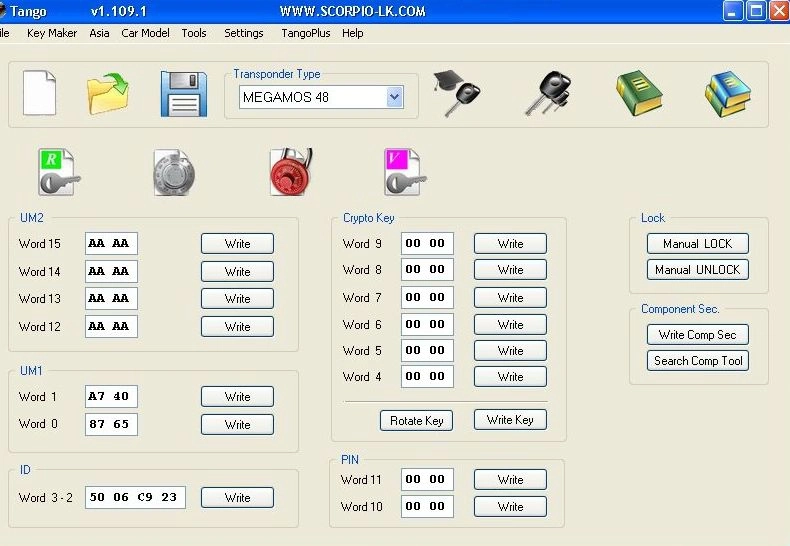
Task: Click Write for PIN Word 10
Action: tap(510, 507)
